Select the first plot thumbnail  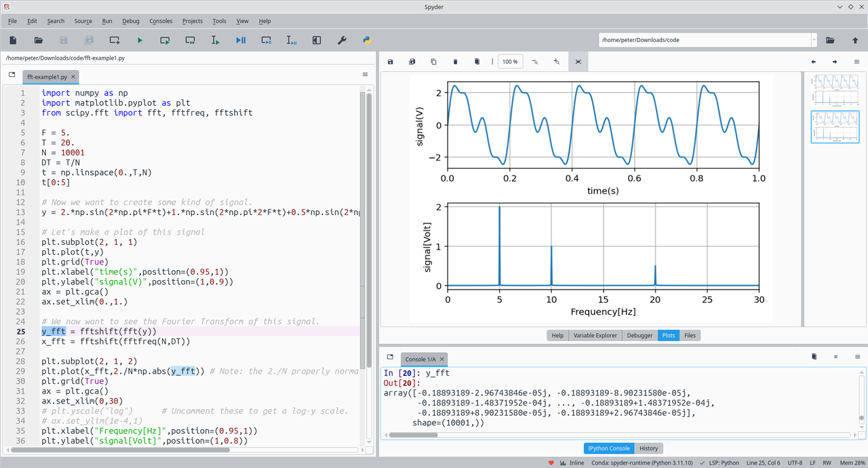834,90
